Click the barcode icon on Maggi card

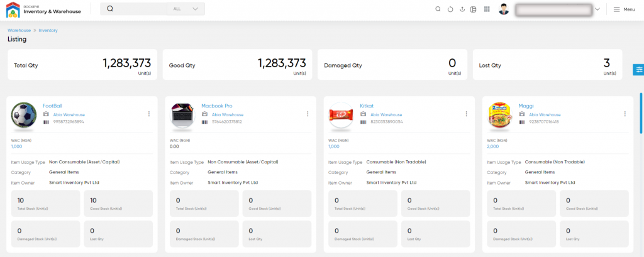521,122
